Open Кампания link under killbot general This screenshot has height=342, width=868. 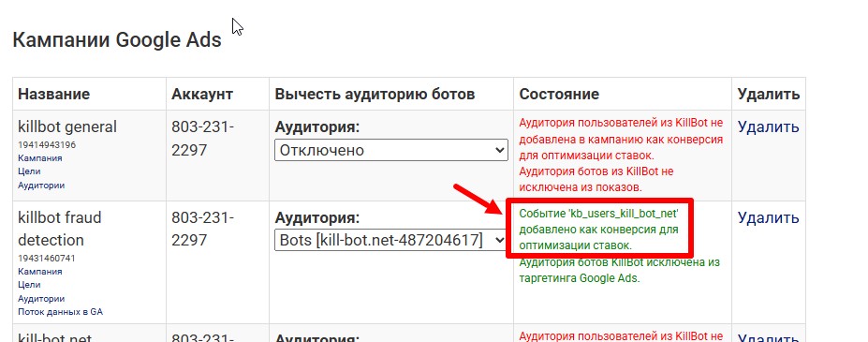pyautogui.click(x=40, y=158)
